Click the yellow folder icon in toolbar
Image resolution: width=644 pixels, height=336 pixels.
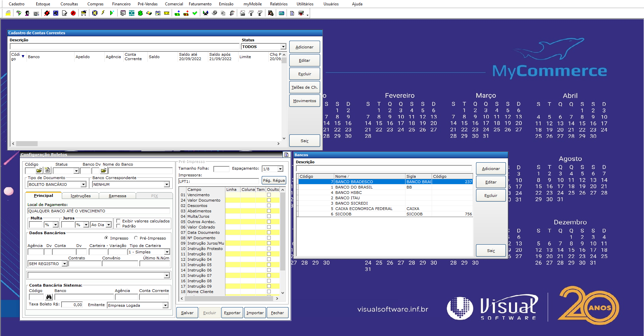pyautogui.click(x=8, y=13)
